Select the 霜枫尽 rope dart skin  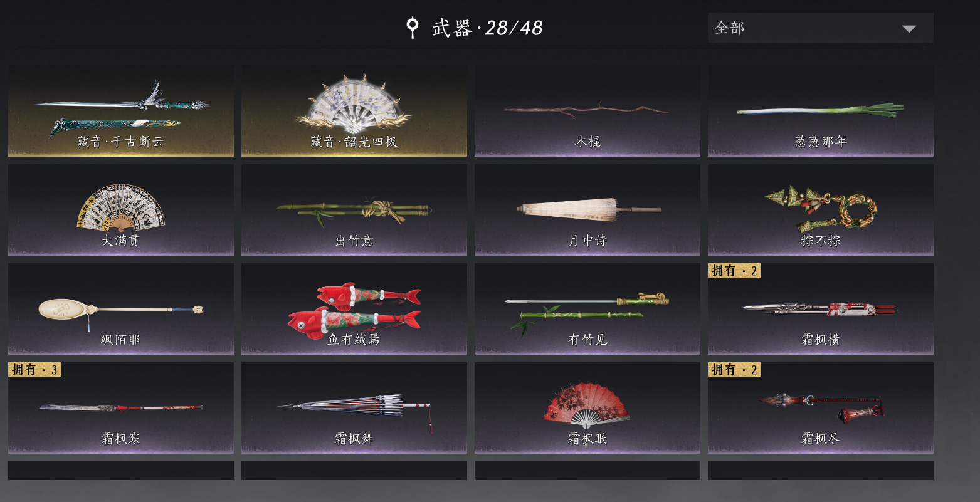pyautogui.click(x=821, y=408)
